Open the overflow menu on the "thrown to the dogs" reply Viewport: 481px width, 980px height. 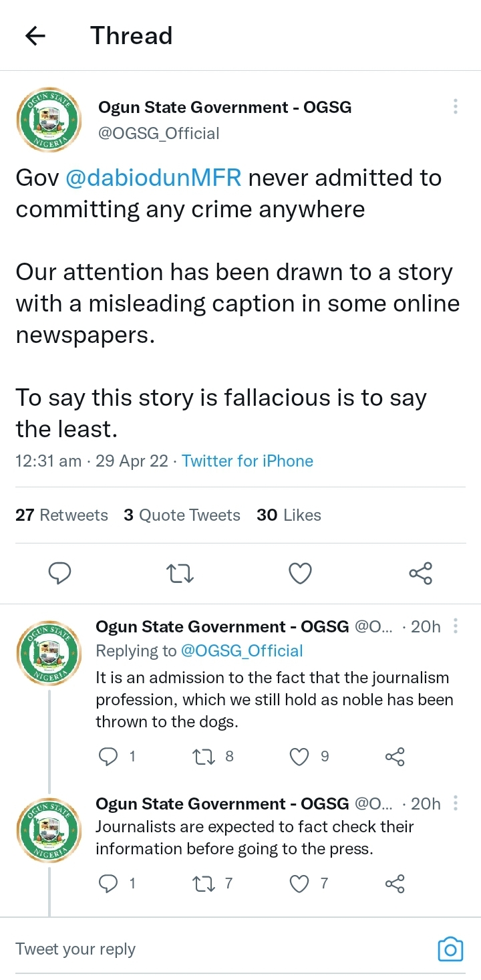(456, 626)
